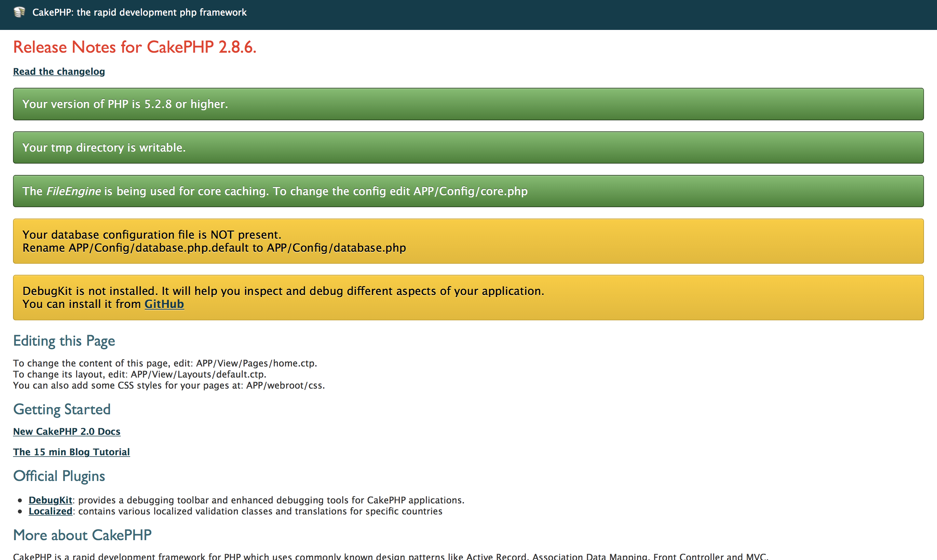This screenshot has width=937, height=560.
Task: Click the database configuration warning banner
Action: pos(468,241)
